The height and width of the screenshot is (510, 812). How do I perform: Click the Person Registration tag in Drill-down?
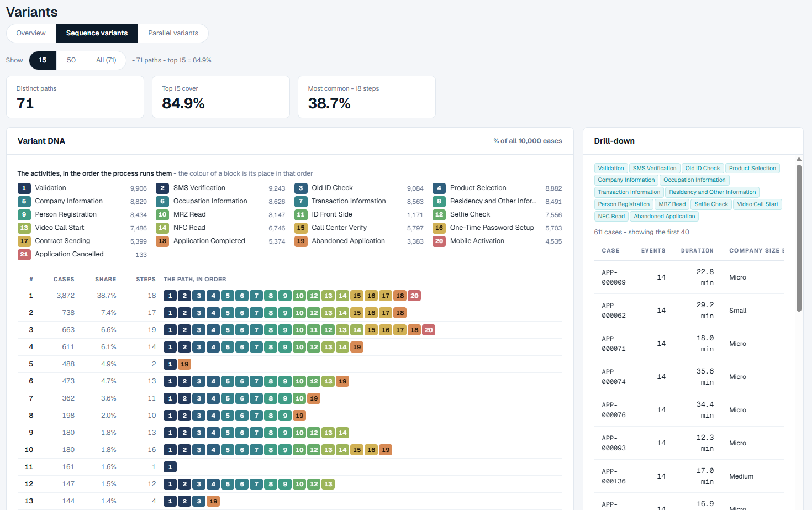point(624,204)
